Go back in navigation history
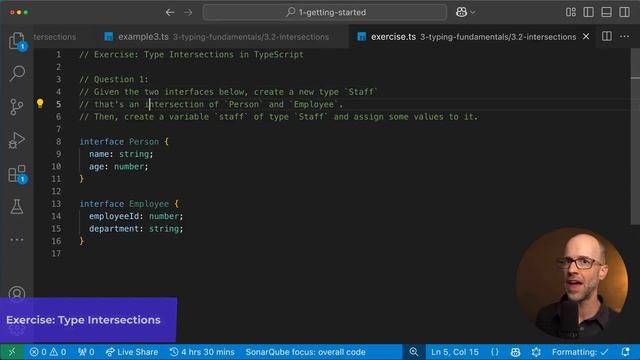Viewport: 640px width, 360px height. coord(170,12)
